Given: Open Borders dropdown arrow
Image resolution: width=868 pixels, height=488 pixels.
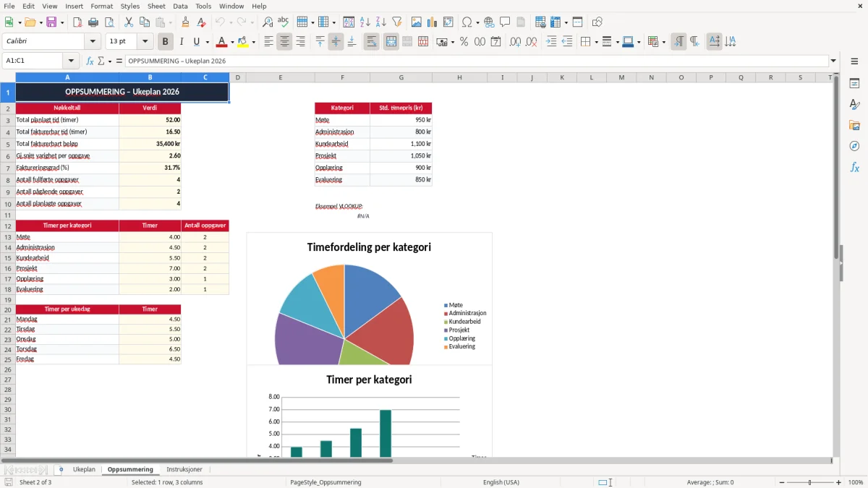Looking at the screenshot, I should [596, 42].
